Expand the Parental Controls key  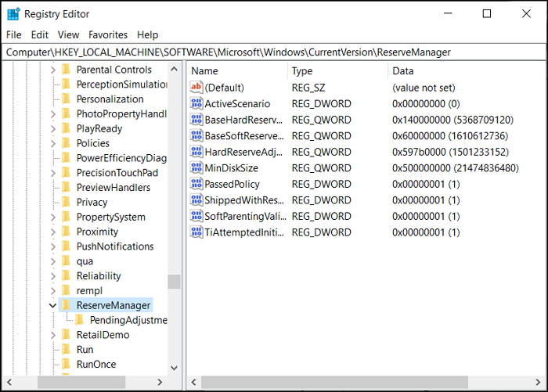(x=52, y=70)
